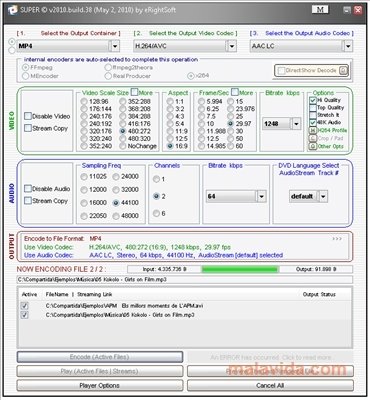Select 6 audio channels
Screen dimensions: 370x400
[x=156, y=213]
